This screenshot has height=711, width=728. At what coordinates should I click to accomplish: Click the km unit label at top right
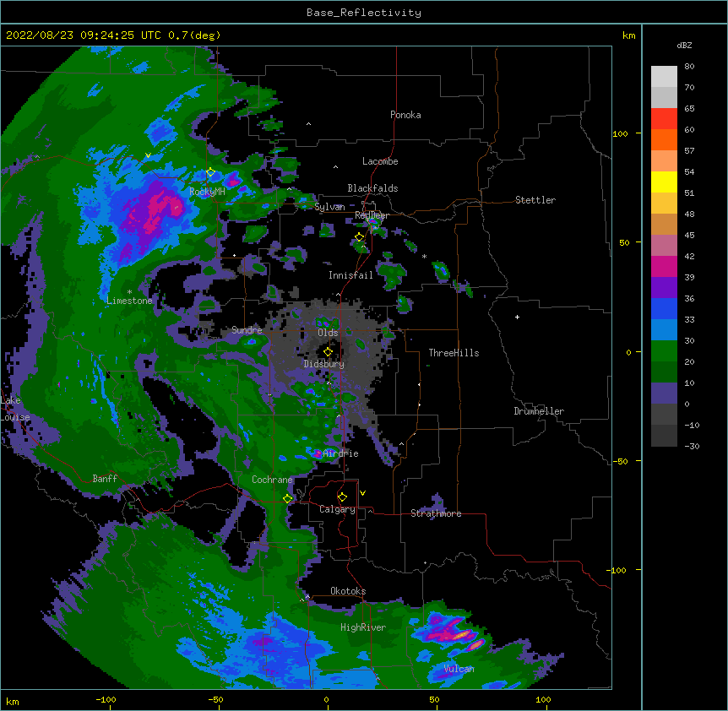point(629,35)
